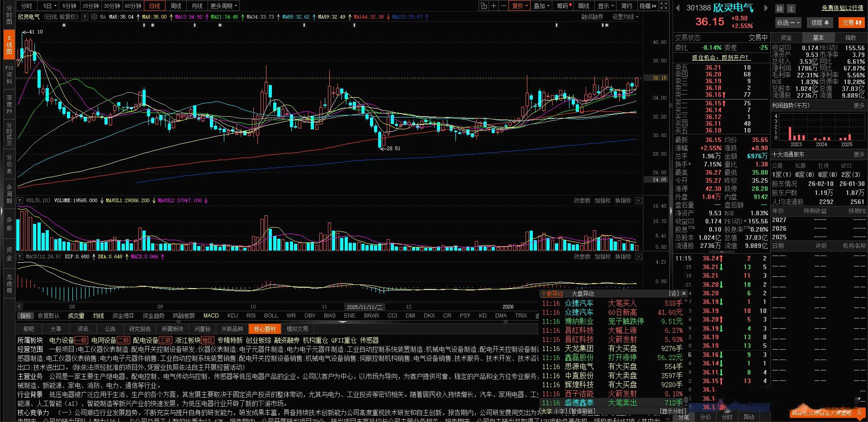Switch to 15分钟 chart period
This screenshot has height=422, width=868.
(x=90, y=6)
